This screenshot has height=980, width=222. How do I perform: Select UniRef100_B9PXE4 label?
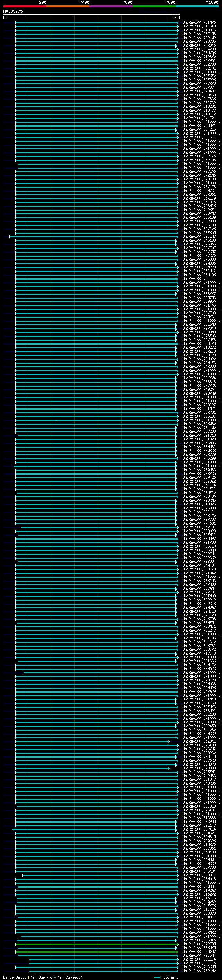[199, 829]
